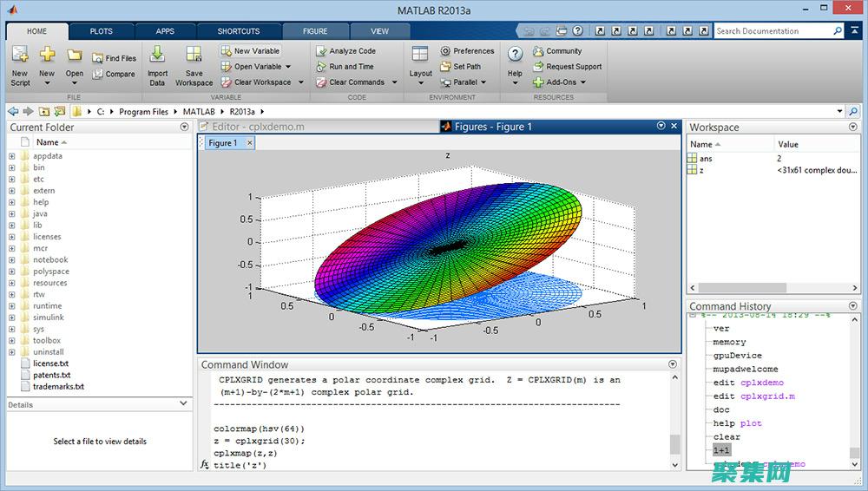Open the Layout icon menu
The image size is (868, 491).
(x=420, y=56)
